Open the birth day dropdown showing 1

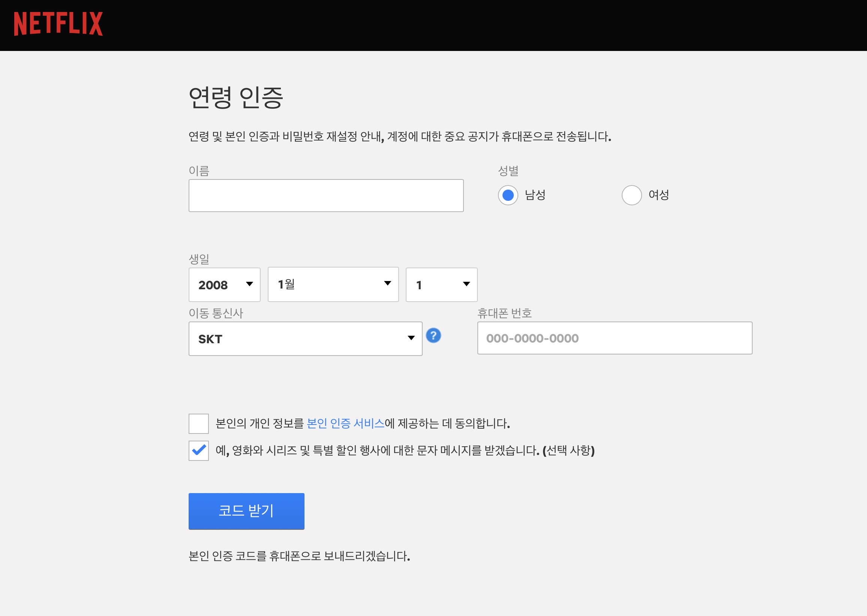(x=441, y=284)
